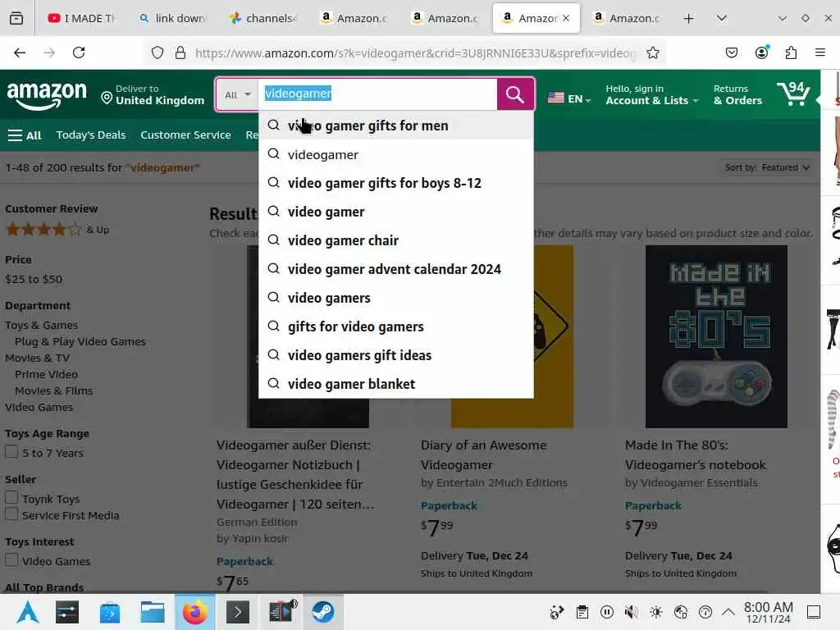The width and height of the screenshot is (840, 630).
Task: Switch to the channels tab
Action: point(263,18)
